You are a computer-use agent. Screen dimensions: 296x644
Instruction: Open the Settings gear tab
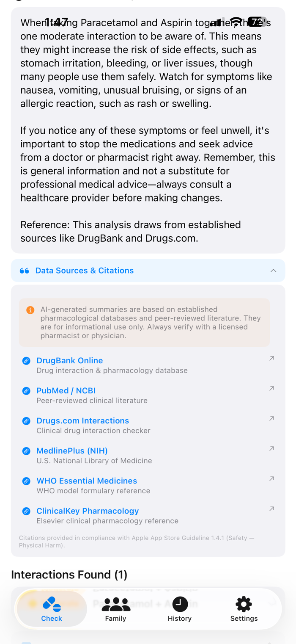(x=244, y=609)
